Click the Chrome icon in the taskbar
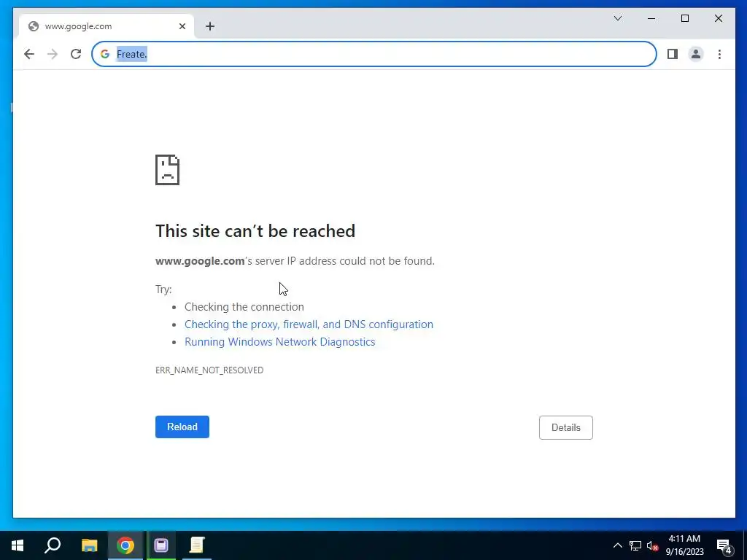 (x=125, y=545)
